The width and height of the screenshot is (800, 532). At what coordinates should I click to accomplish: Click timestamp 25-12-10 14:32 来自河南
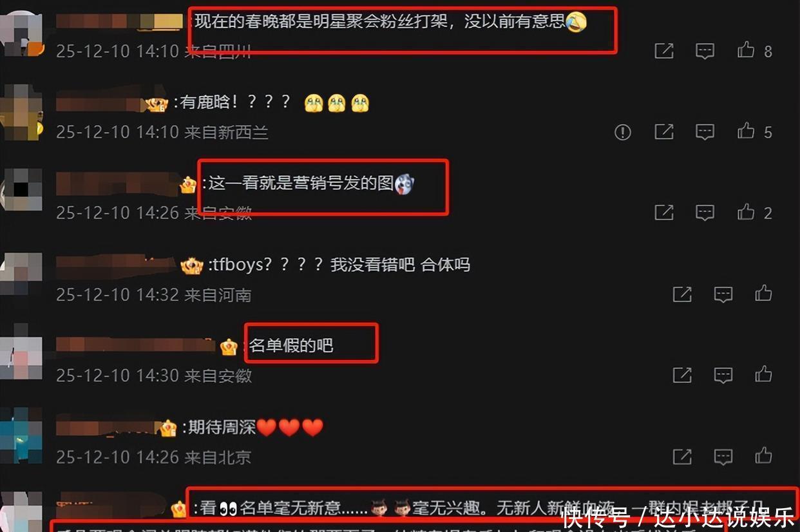pos(153,295)
